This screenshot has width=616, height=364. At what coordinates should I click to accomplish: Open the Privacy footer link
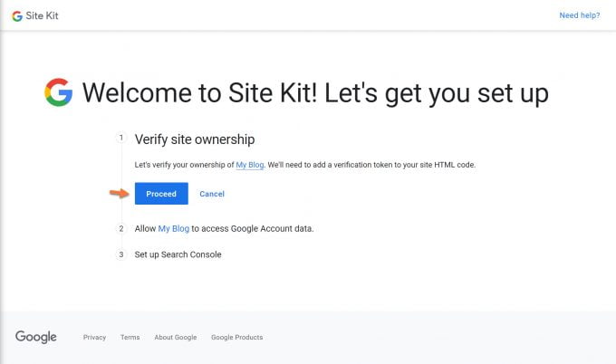click(94, 338)
